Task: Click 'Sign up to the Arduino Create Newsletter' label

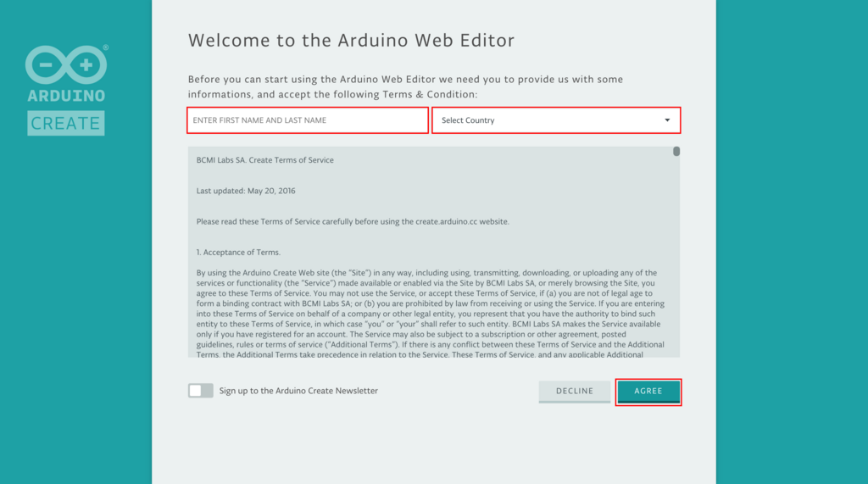Action: tap(298, 391)
